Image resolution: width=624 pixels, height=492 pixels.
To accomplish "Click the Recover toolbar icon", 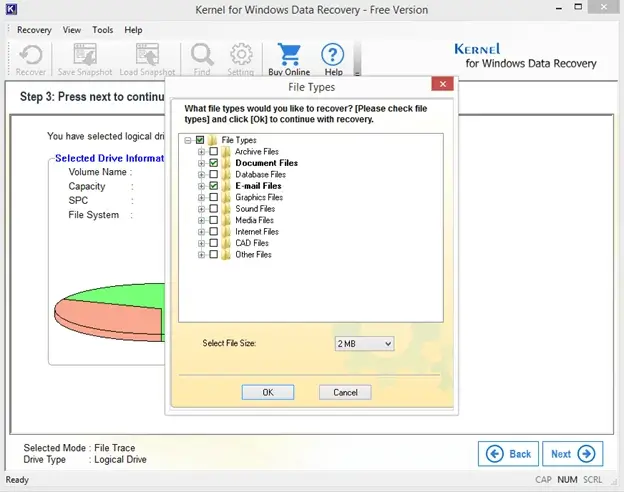I will [x=31, y=55].
